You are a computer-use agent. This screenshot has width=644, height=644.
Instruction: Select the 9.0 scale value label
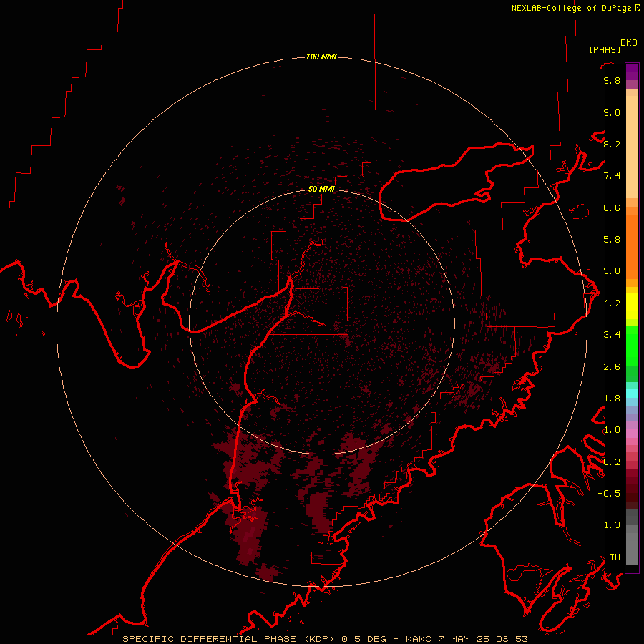click(612, 112)
